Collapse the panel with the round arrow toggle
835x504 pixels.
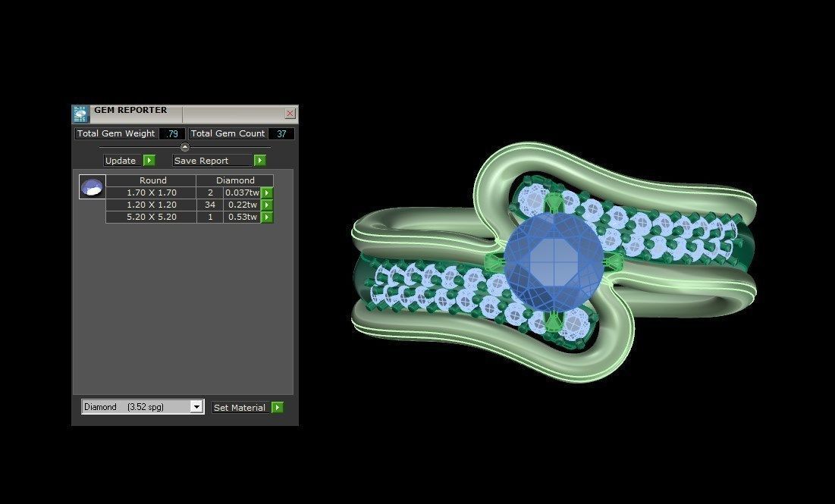(x=185, y=147)
